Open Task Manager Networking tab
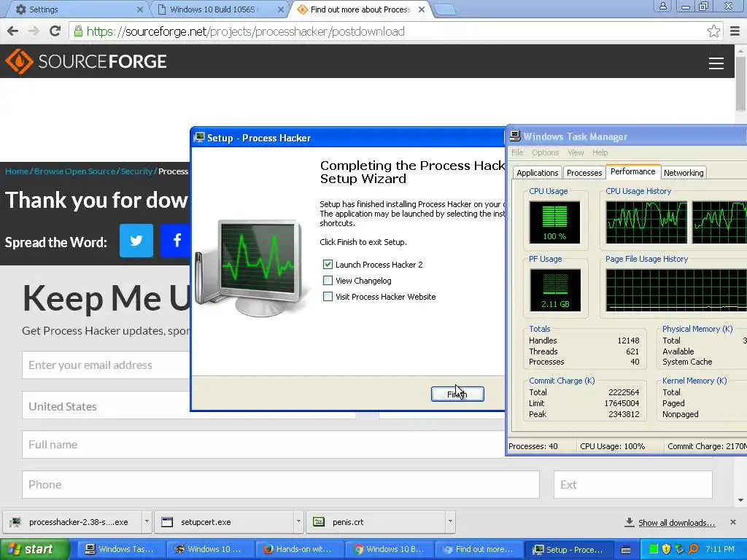This screenshot has width=747, height=560. click(683, 173)
